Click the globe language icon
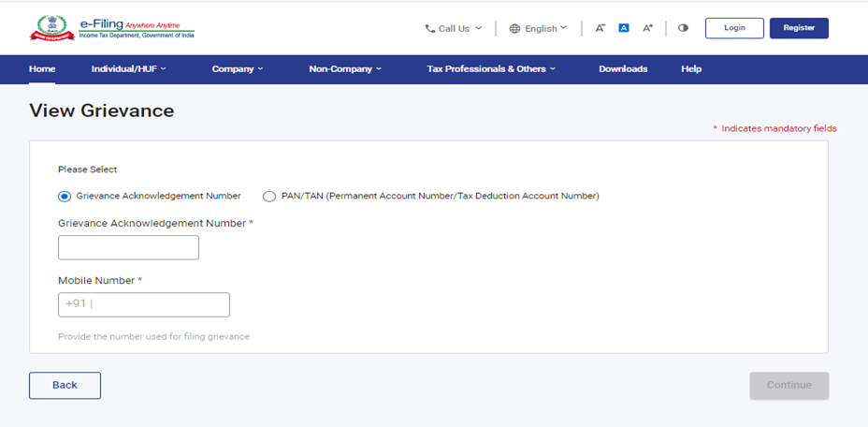Viewport: 868px width, 427px height. [514, 28]
